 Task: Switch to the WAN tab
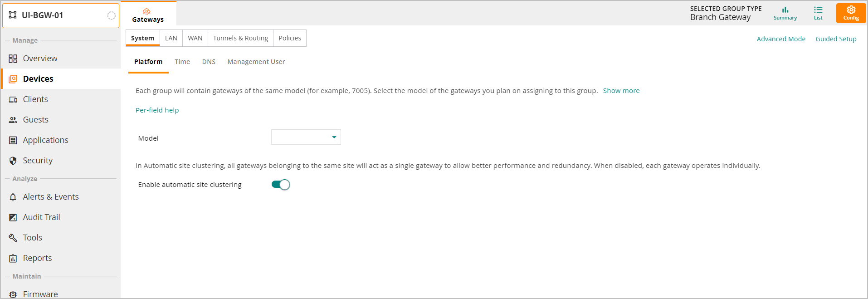(x=195, y=38)
